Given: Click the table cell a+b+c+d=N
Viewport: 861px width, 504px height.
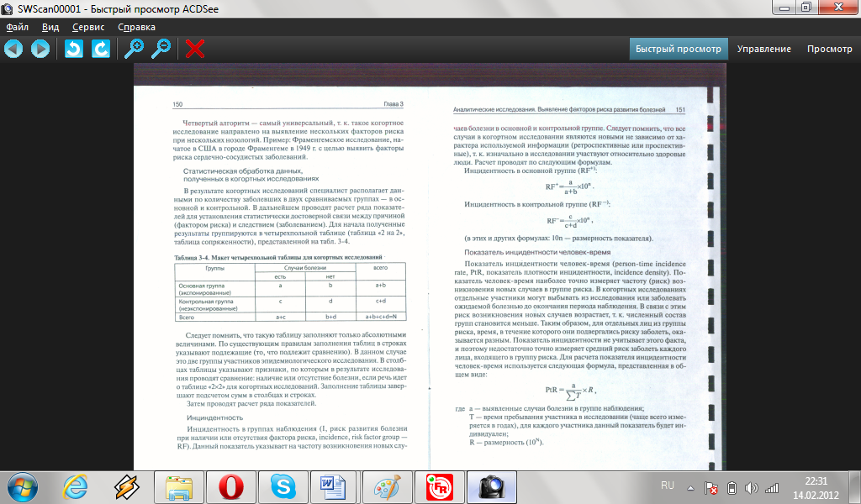Looking at the screenshot, I should point(381,317).
